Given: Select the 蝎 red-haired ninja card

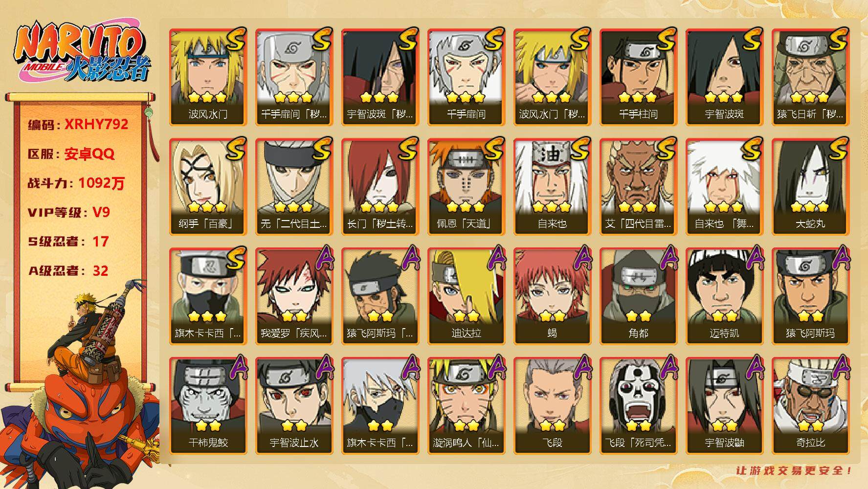Looking at the screenshot, I should coord(552,296).
